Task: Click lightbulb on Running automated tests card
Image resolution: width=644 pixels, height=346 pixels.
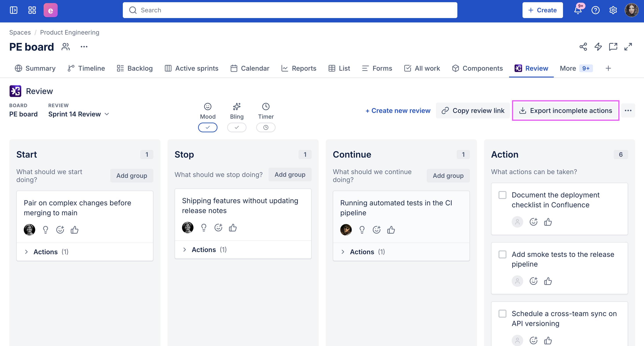Action: point(362,230)
